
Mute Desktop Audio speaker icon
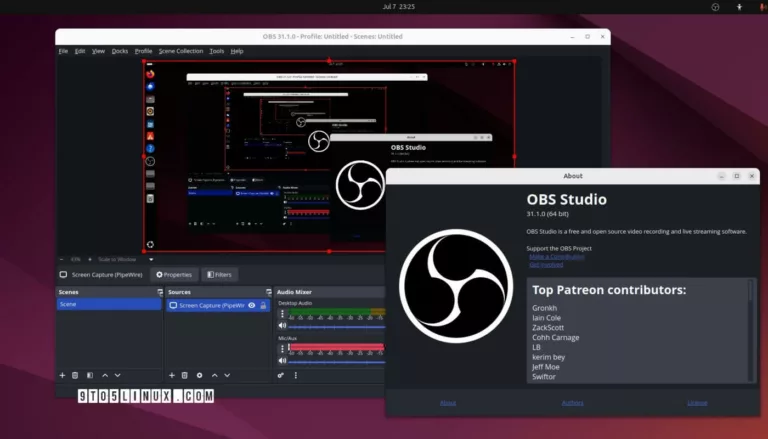coord(282,325)
